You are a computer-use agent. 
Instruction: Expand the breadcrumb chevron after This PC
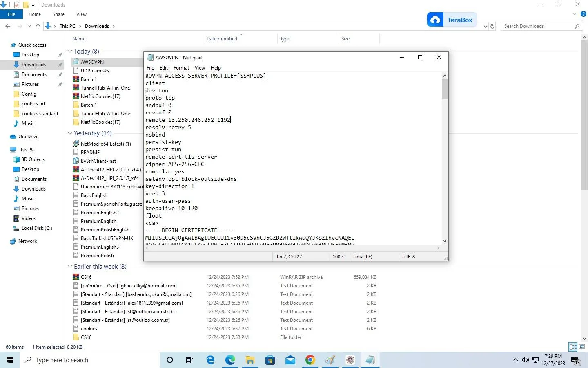tap(80, 26)
